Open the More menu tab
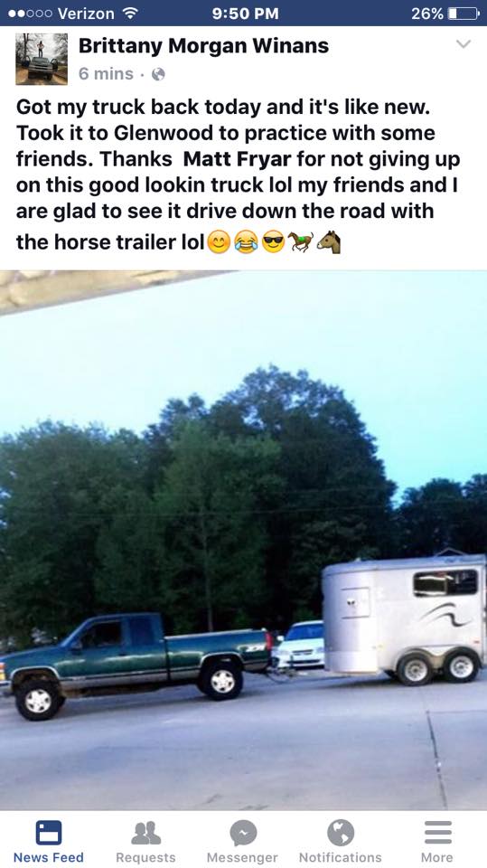Viewport: 487px width, 868px height. pos(437,840)
